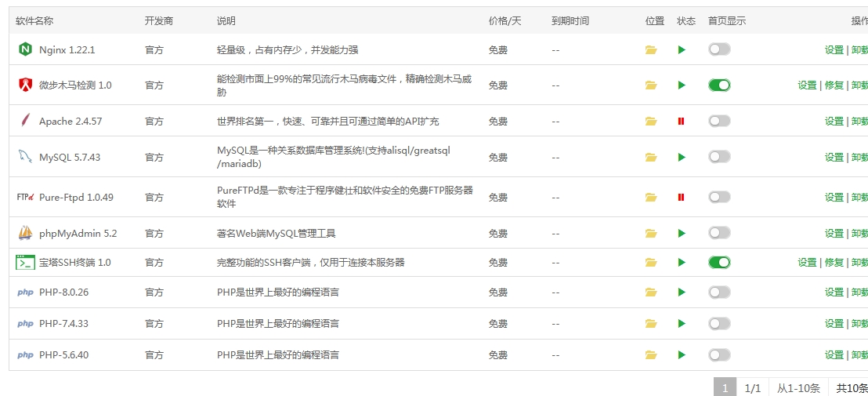Viewport: 868px width, 396px height.
Task: Click the Apache red stopped status icon
Action: point(681,122)
